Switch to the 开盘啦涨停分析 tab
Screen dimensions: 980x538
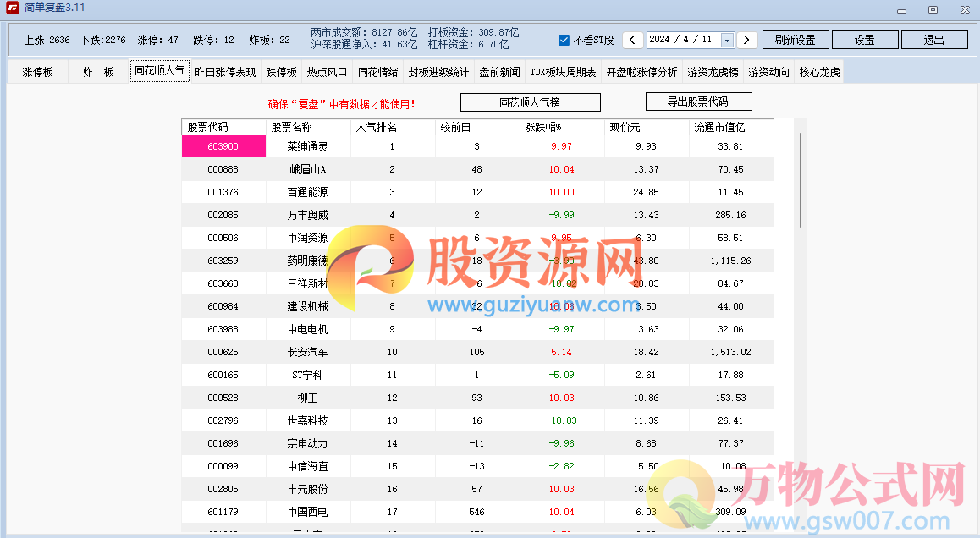[641, 73]
